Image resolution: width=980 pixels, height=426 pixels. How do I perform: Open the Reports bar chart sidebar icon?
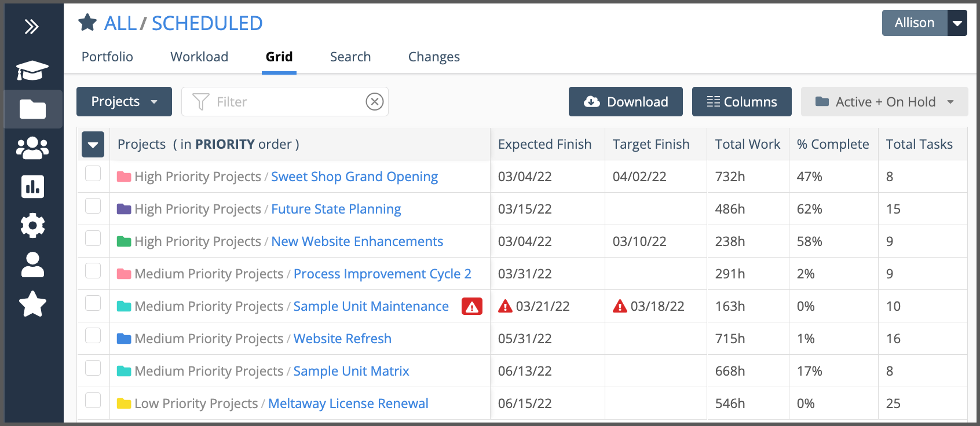point(32,186)
